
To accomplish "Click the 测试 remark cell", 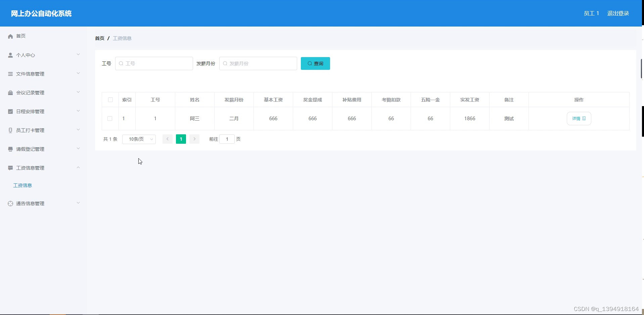I will pos(509,119).
